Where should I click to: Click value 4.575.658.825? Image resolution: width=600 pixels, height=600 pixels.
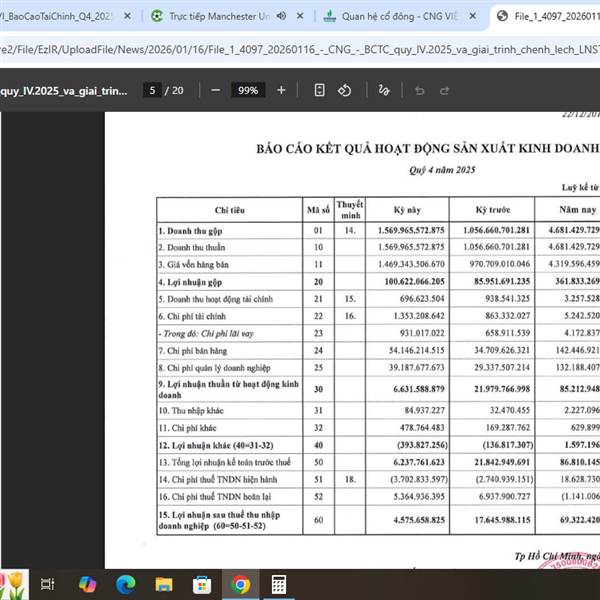click(x=419, y=520)
